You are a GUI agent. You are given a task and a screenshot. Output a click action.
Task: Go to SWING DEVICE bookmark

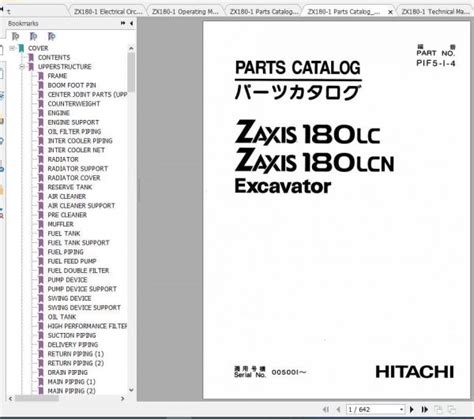tap(69, 298)
